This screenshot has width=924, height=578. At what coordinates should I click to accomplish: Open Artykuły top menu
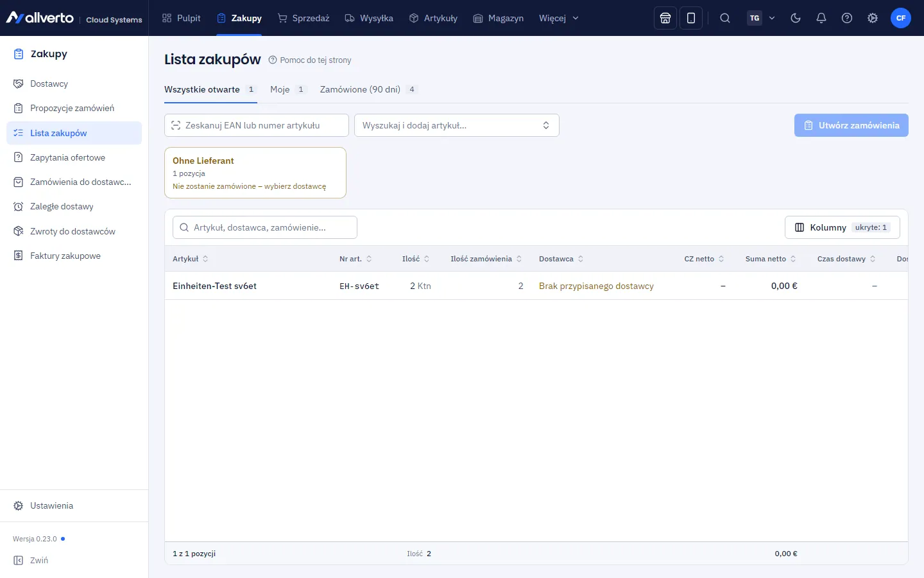click(x=433, y=18)
